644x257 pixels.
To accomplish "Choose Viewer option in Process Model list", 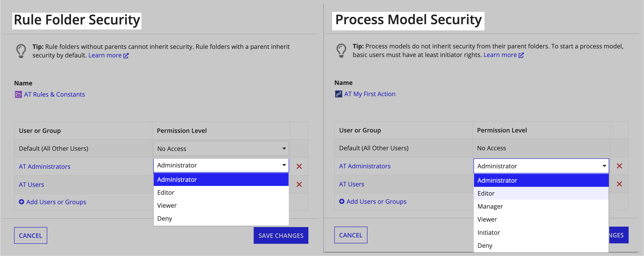I will [541, 219].
